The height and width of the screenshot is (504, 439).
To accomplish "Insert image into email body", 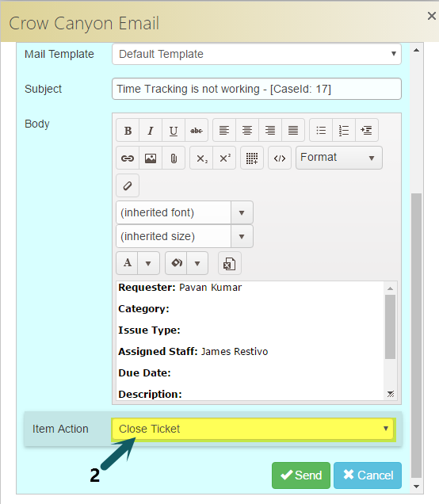I will (x=151, y=158).
